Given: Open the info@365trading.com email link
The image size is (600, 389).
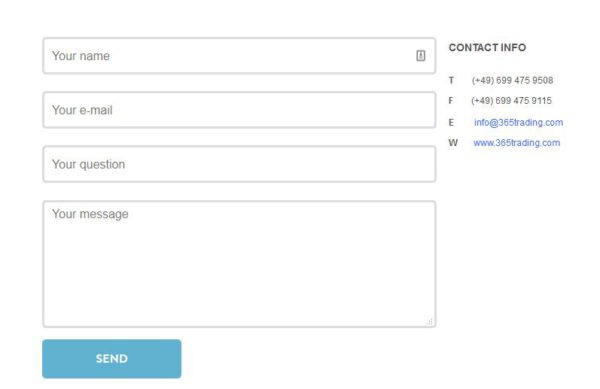Looking at the screenshot, I should tap(518, 122).
